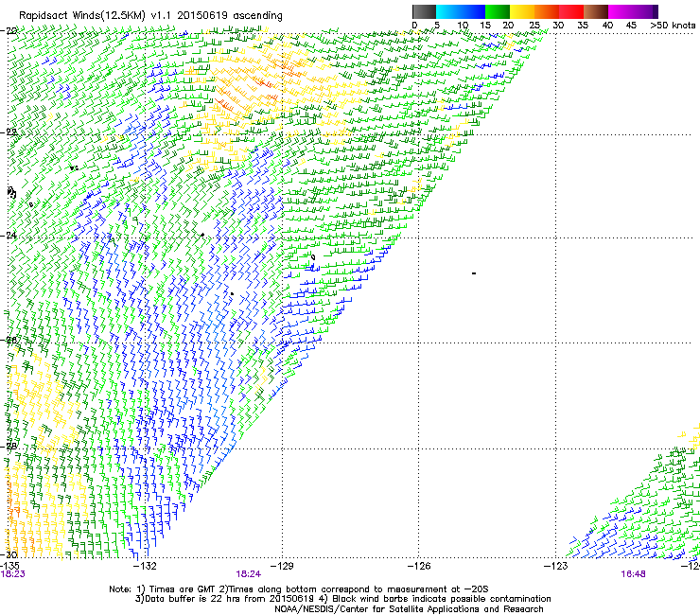Click the brown 35-40 knots legend swatch
This screenshot has width=700, height=615.
pos(596,11)
